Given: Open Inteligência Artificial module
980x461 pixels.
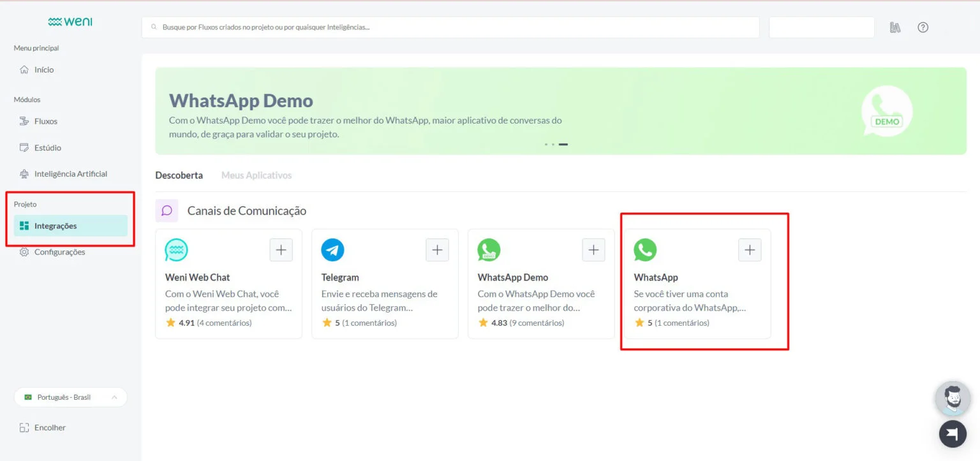Looking at the screenshot, I should pyautogui.click(x=70, y=173).
